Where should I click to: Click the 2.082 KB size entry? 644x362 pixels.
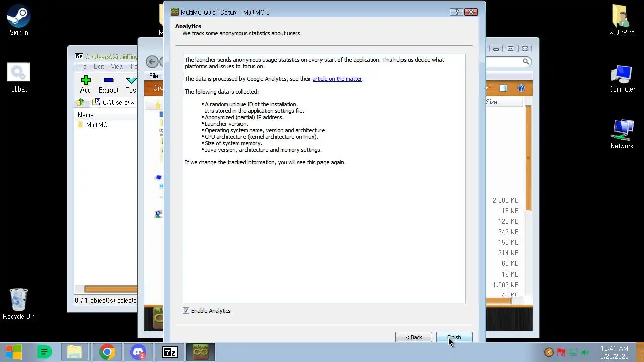point(505,200)
